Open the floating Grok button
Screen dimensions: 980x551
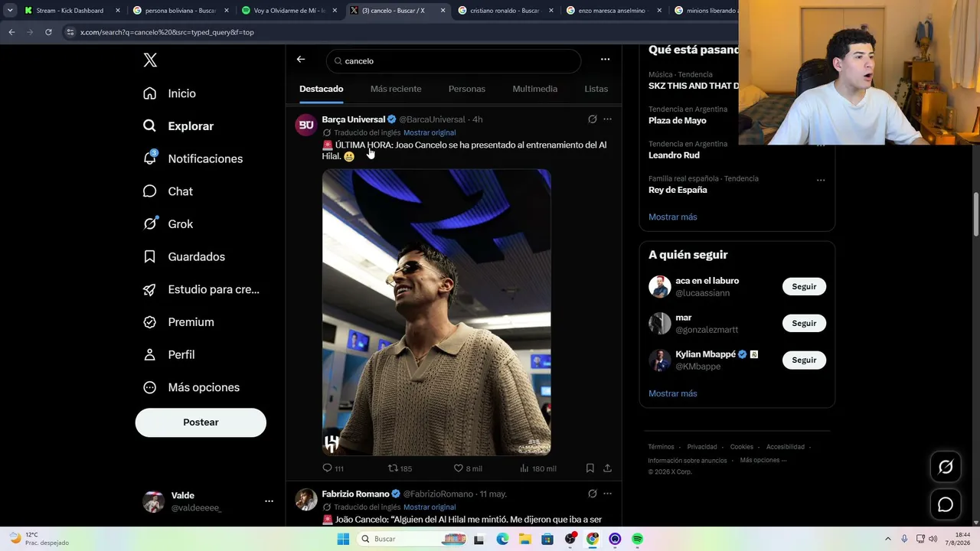coord(946,467)
